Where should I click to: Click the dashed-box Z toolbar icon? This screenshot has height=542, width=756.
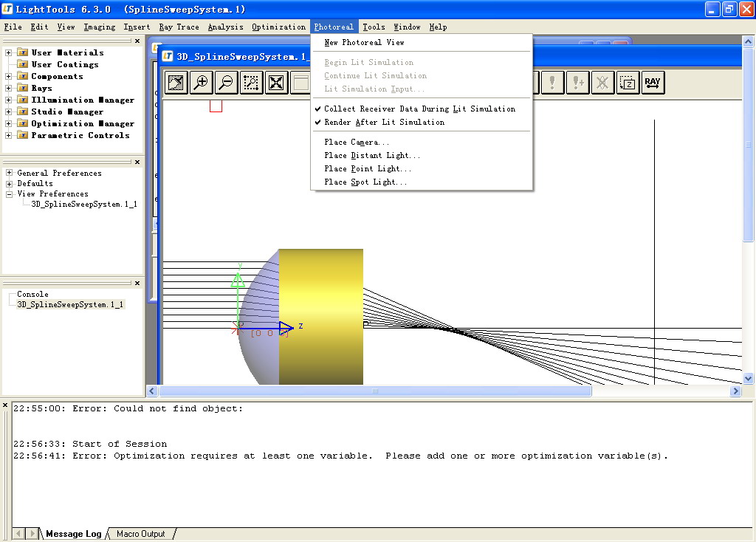click(x=628, y=83)
